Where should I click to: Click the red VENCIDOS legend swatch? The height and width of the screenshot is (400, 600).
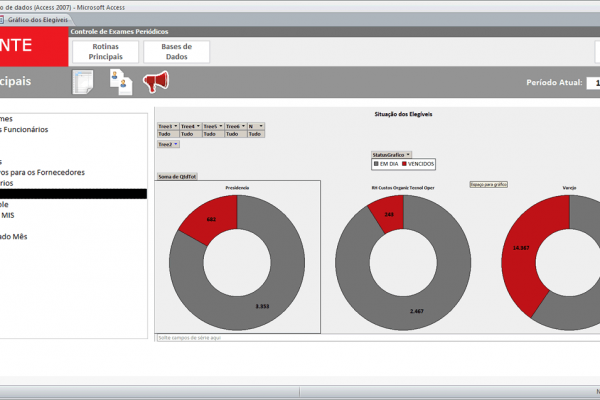click(404, 163)
